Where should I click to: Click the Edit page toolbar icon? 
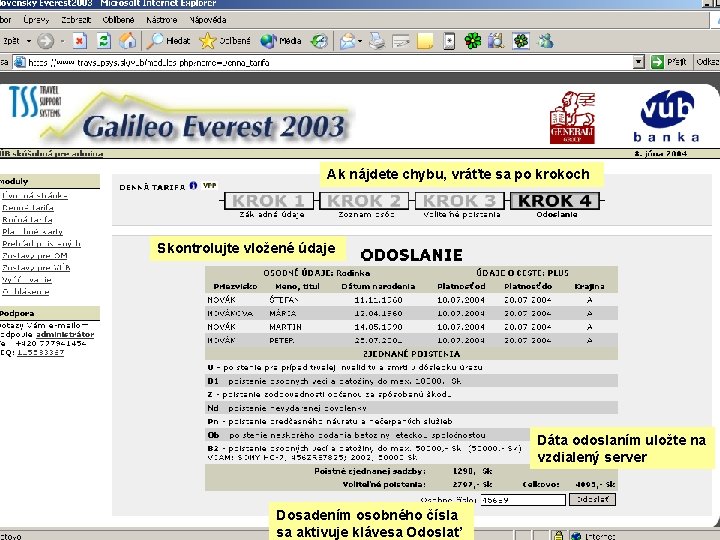click(x=400, y=41)
